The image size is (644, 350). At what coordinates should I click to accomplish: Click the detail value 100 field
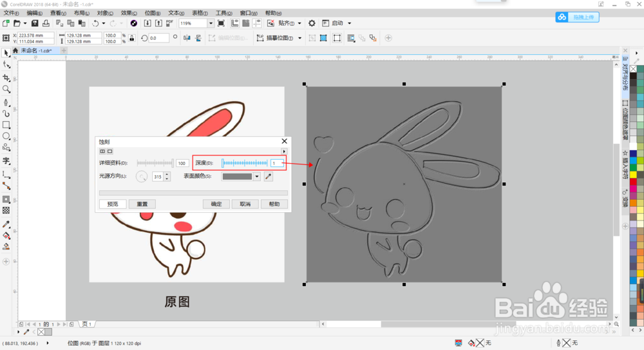pyautogui.click(x=182, y=163)
